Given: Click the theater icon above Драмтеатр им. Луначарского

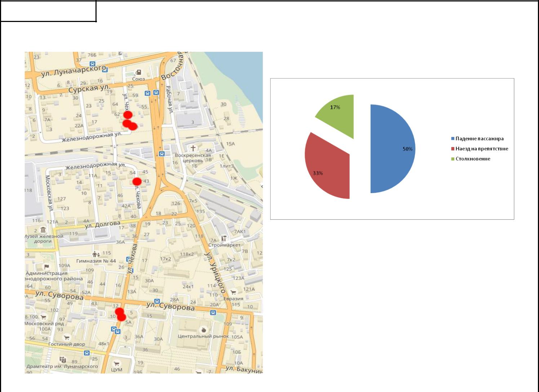Looking at the screenshot, I should coord(63,360).
